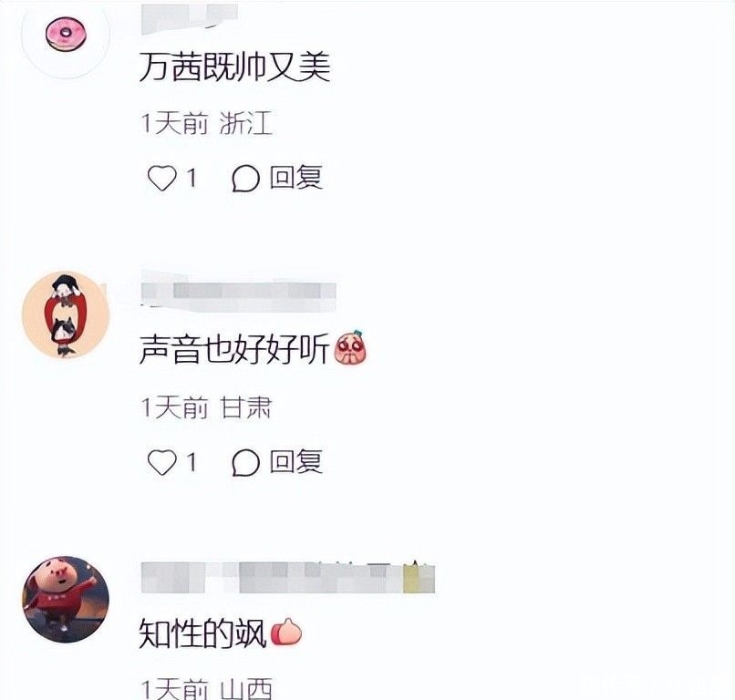
Task: Open the cat-and-figure avatar profile
Action: [66, 314]
